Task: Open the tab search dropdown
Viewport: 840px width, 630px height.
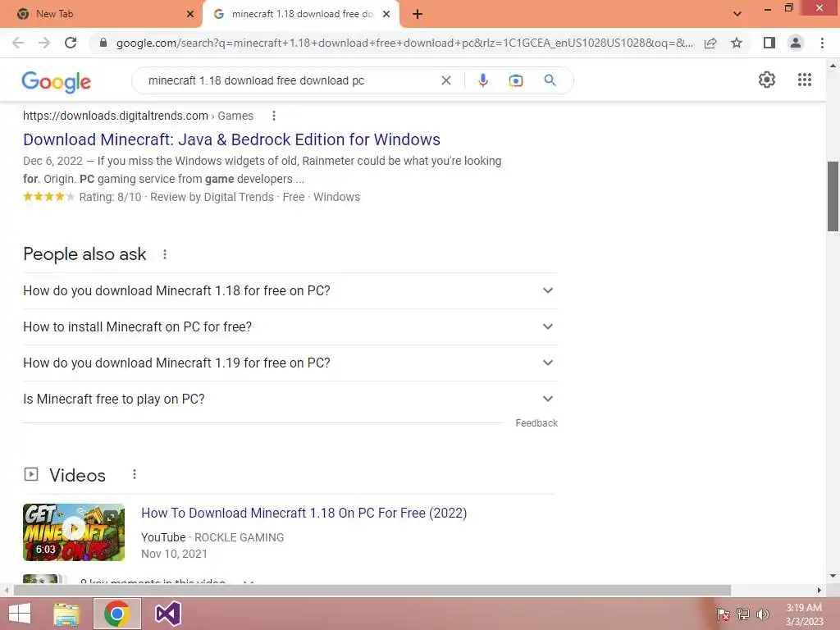Action: click(737, 14)
